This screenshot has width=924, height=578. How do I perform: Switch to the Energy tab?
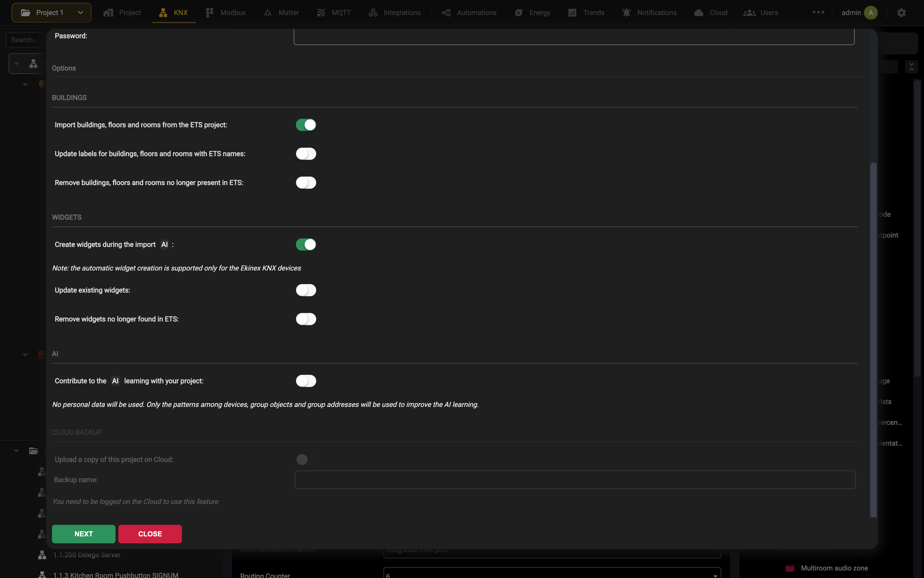532,13
